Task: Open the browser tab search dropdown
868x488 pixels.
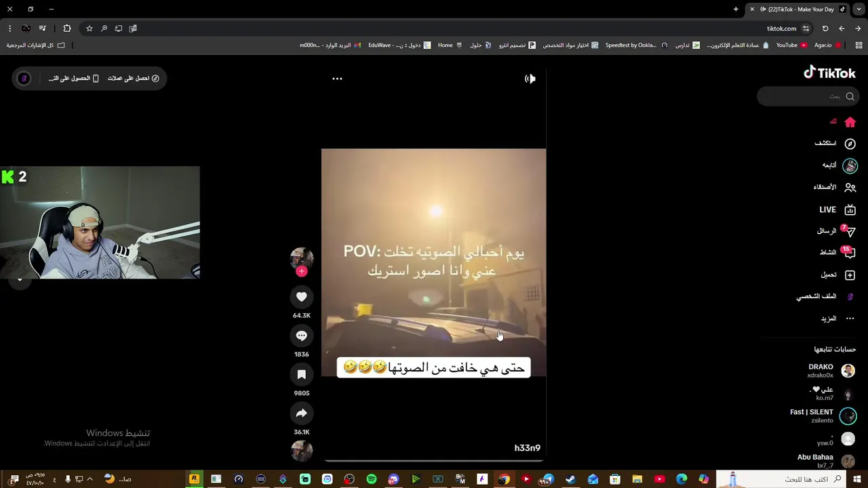Action: [859, 9]
